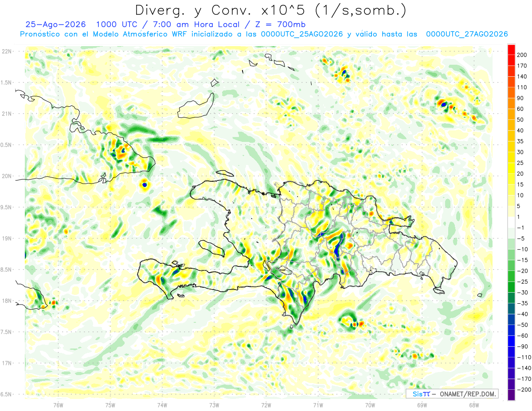
Task: Click the '75W' longitude label
Action: [110, 405]
